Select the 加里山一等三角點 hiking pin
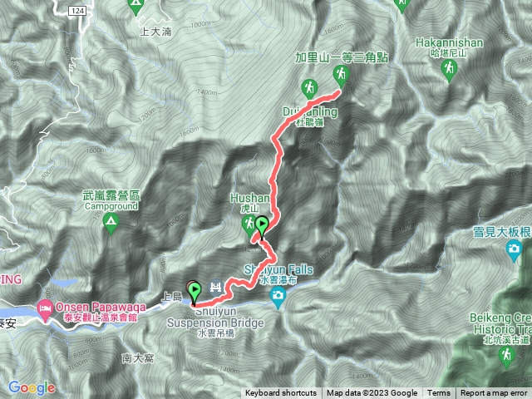The width and height of the screenshot is (532, 399). click(x=341, y=76)
